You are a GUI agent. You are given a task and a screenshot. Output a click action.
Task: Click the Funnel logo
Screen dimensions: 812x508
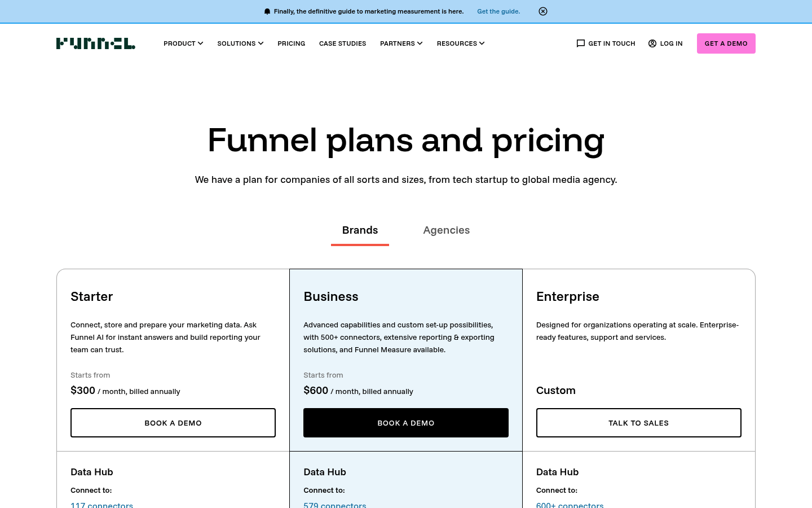(96, 43)
